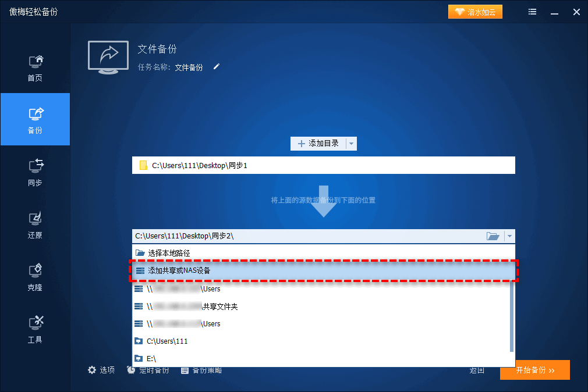This screenshot has height=392, width=588.
Task: Open 选项 options with the gear icon
Action: point(101,370)
